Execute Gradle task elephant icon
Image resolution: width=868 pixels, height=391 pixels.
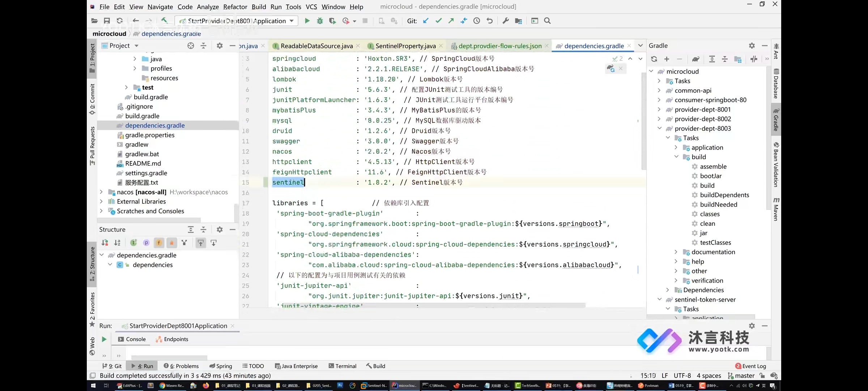pos(695,59)
